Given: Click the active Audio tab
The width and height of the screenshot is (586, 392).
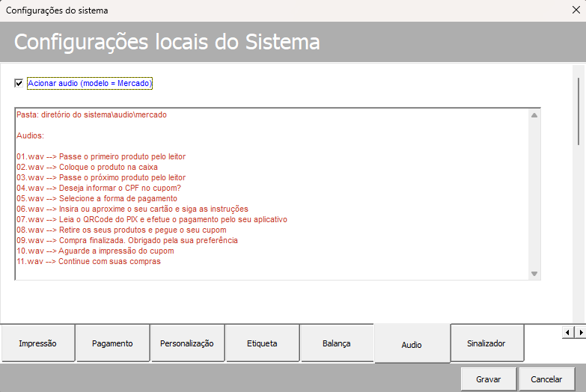Looking at the screenshot, I should click(412, 345).
